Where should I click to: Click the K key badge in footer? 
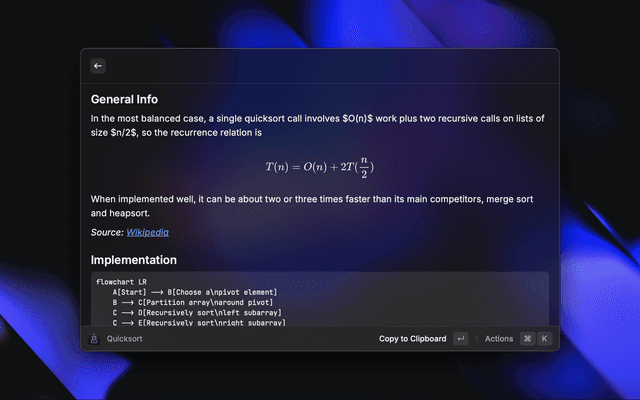click(x=544, y=339)
